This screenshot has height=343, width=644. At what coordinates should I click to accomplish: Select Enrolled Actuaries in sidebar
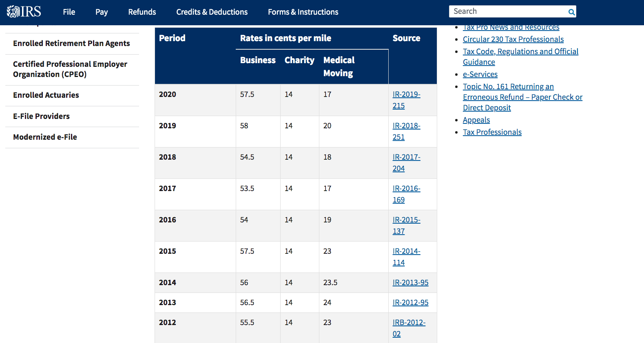(x=46, y=95)
